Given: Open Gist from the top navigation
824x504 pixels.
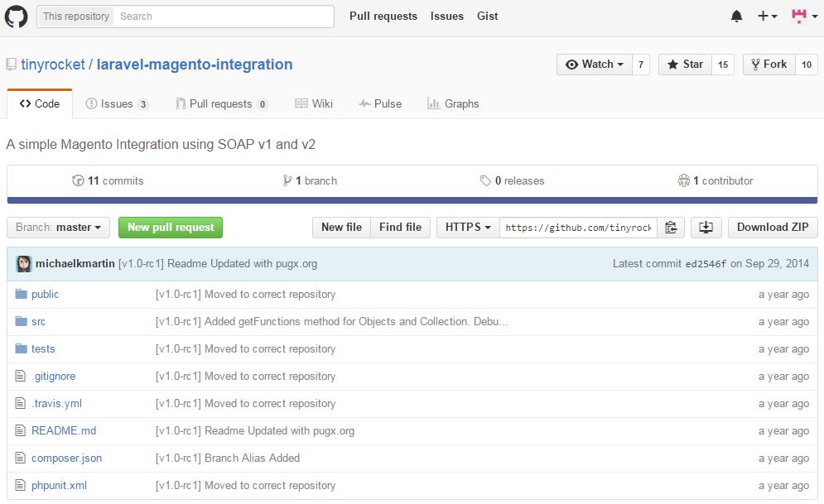Looking at the screenshot, I should click(x=487, y=17).
